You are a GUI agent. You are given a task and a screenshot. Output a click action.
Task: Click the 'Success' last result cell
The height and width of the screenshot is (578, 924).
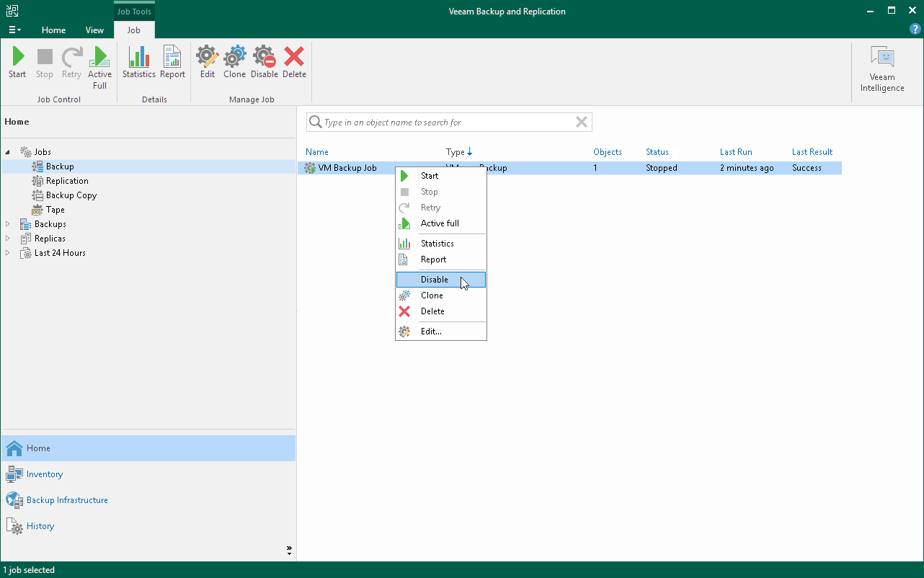pos(807,168)
